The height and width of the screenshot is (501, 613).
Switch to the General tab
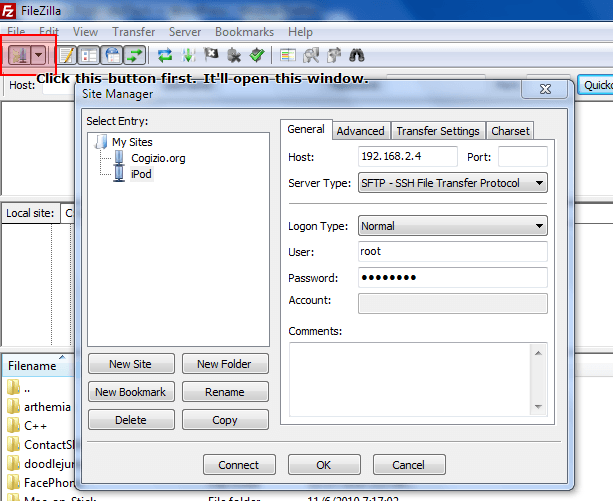tap(306, 129)
